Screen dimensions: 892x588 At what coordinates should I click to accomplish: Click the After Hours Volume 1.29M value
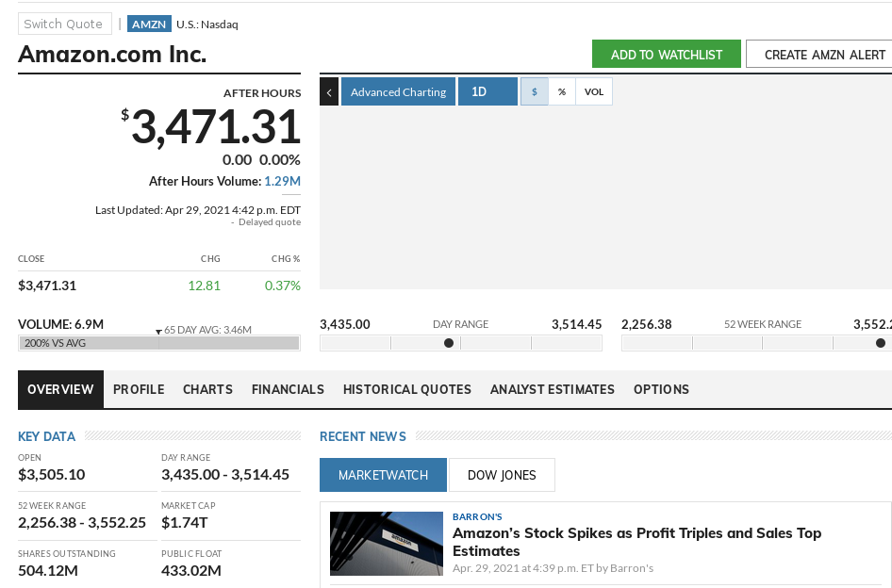pyautogui.click(x=282, y=182)
